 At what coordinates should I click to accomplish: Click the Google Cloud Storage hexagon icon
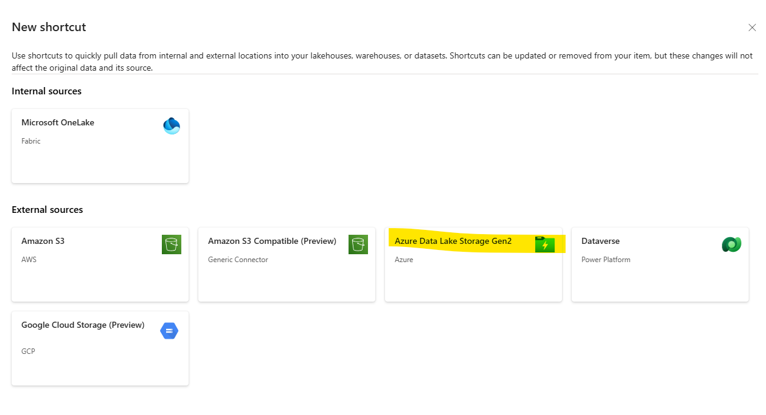pyautogui.click(x=169, y=331)
